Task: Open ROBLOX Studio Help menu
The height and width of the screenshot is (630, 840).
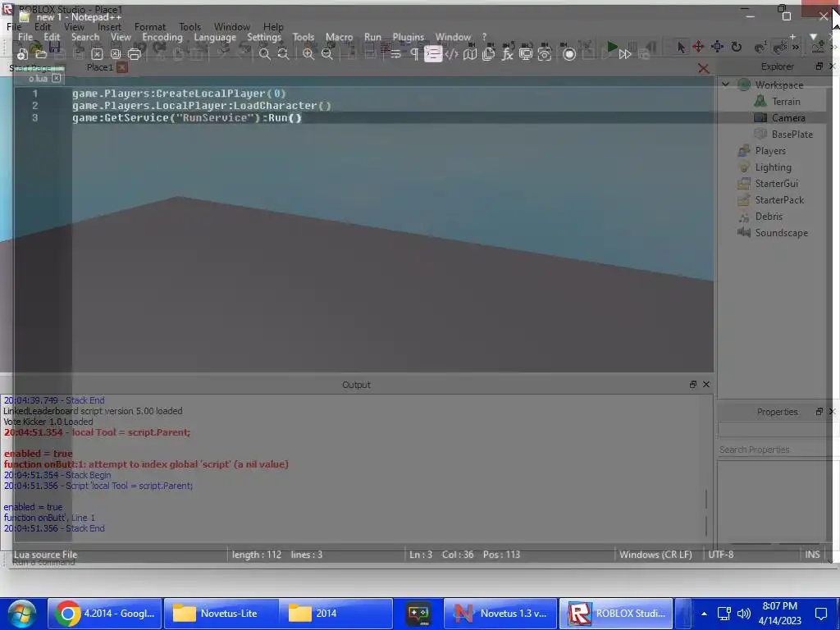Action: 273,27
